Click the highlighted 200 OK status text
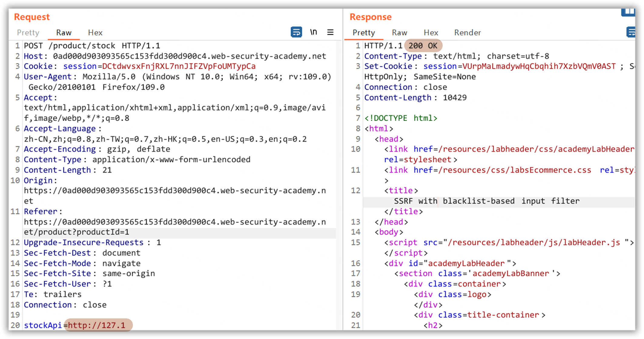644x339 pixels. click(x=423, y=46)
